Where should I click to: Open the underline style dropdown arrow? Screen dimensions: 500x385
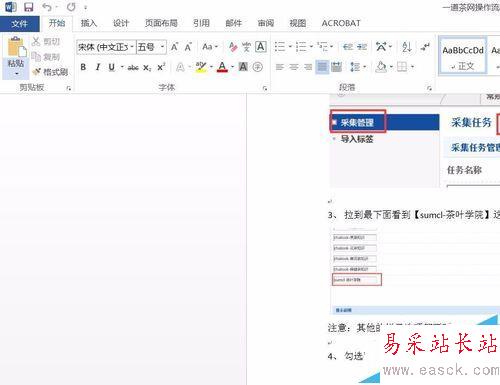pyautogui.click(x=122, y=67)
